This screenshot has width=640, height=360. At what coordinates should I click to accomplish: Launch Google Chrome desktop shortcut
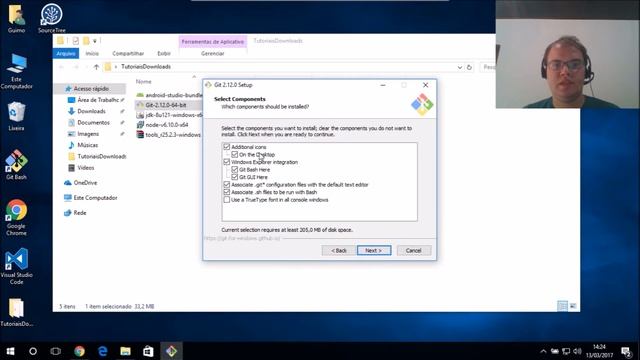[16, 218]
